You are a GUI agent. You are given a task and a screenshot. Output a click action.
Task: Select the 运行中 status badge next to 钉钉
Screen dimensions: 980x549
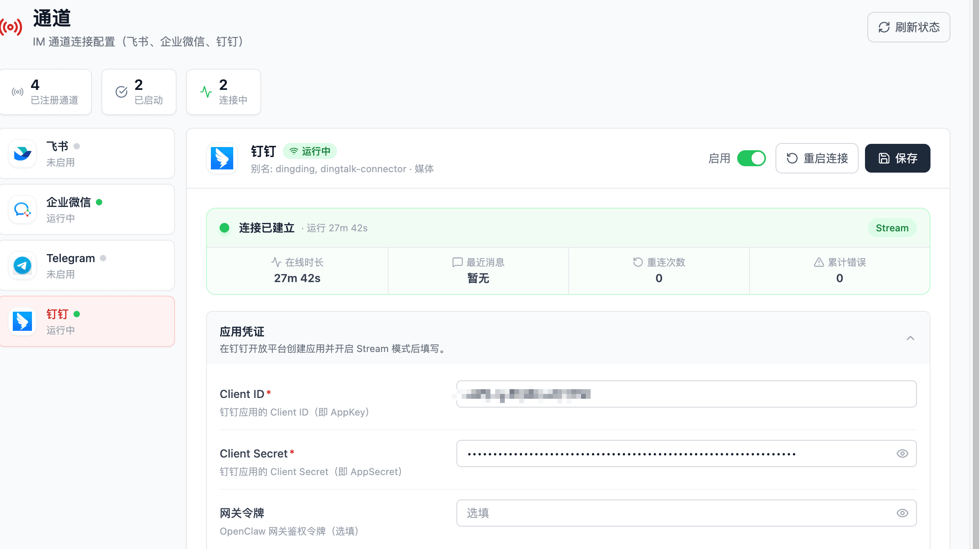[310, 151]
